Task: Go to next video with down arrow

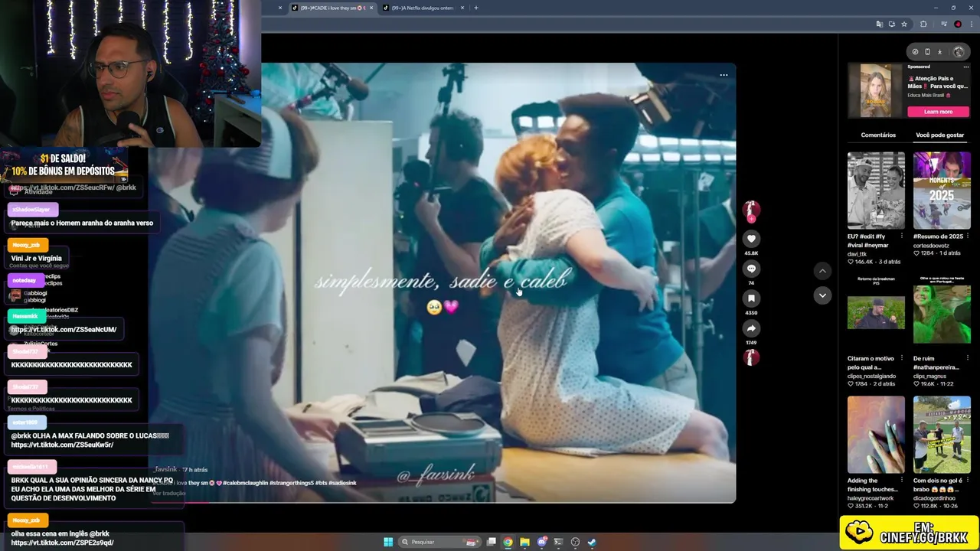Action: point(822,295)
